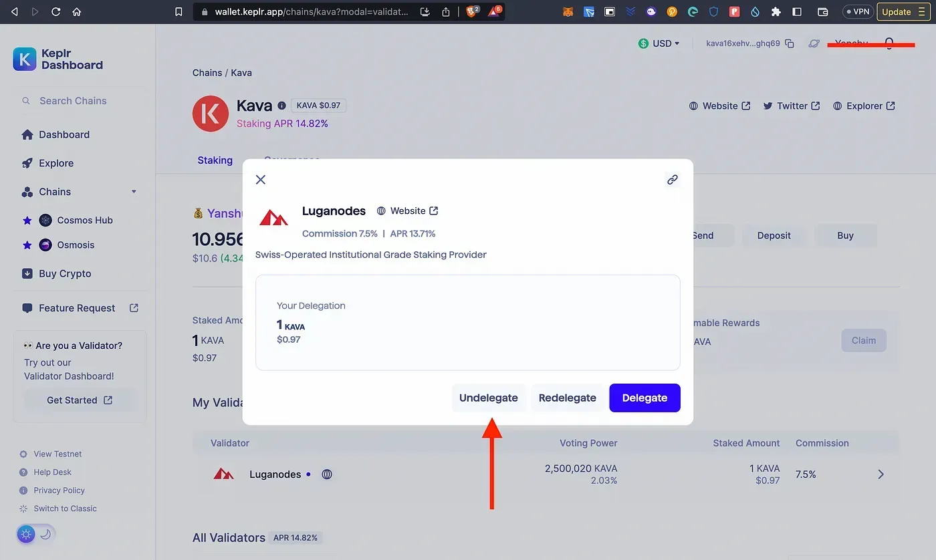
Task: Click the Undelegate button
Action: 489,398
